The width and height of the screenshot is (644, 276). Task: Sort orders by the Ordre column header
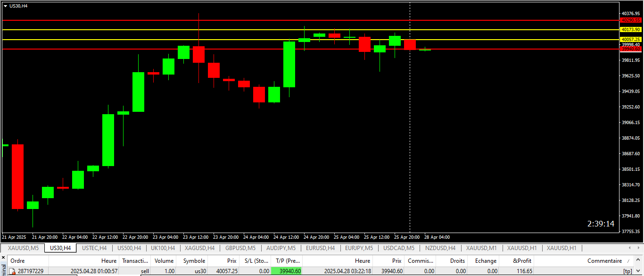(x=18, y=261)
